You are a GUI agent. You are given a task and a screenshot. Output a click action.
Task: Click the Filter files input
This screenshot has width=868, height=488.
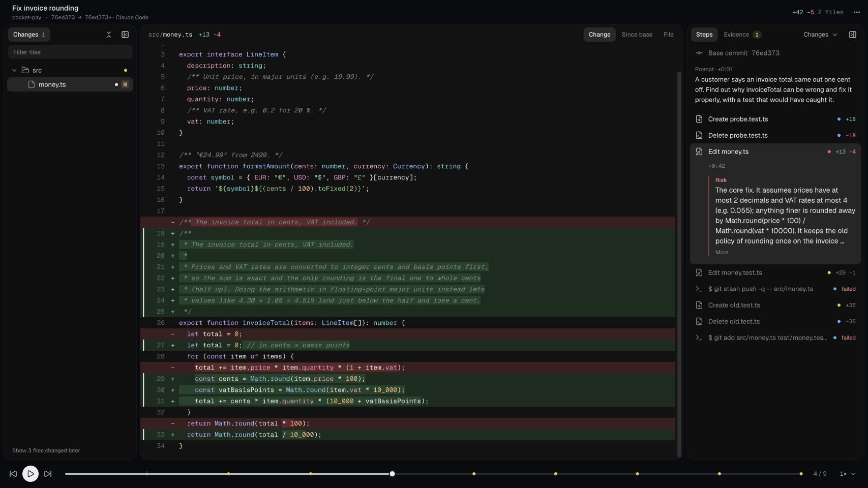click(70, 52)
